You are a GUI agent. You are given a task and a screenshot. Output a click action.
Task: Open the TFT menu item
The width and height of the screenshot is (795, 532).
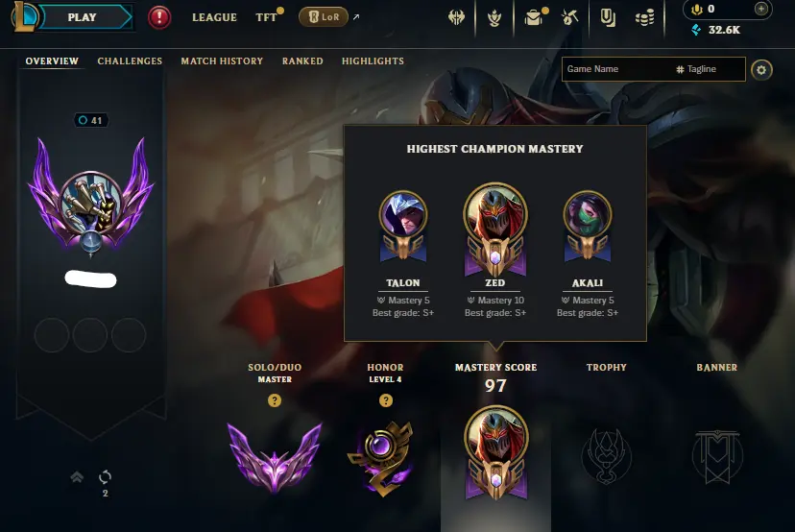click(266, 17)
